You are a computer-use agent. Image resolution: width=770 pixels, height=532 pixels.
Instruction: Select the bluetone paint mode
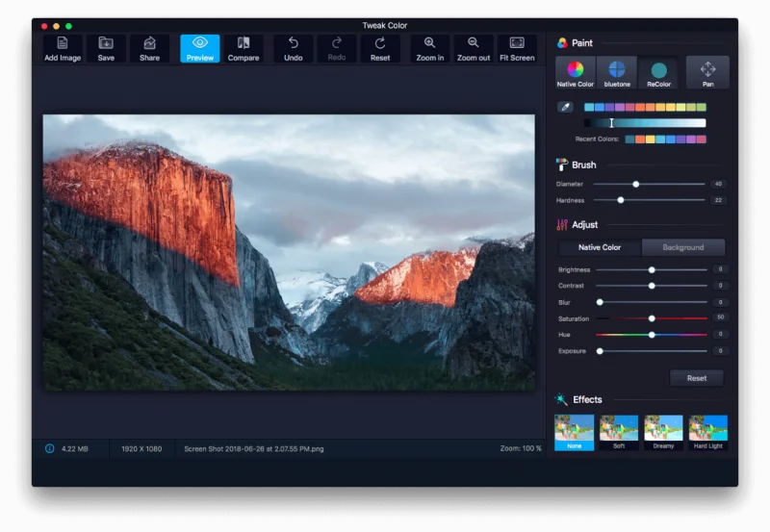click(617, 73)
